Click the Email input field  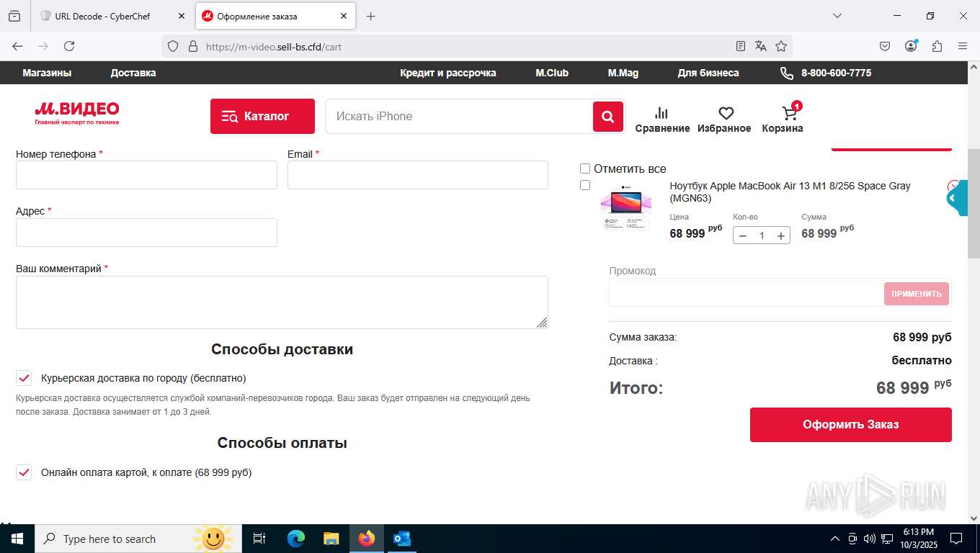[x=418, y=175]
